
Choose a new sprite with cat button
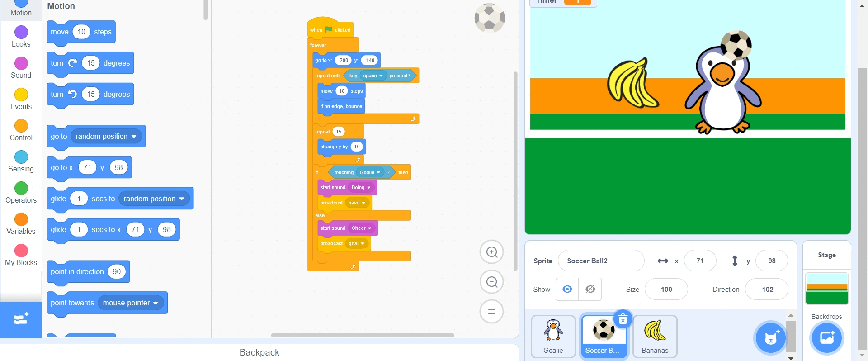771,337
